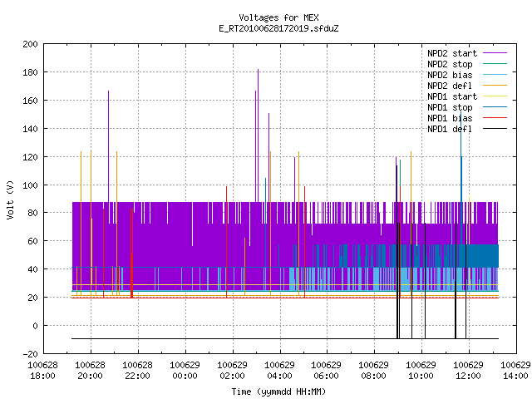
Task: Click the solid dark blue block near 12:00–13:00
Action: coord(482,256)
